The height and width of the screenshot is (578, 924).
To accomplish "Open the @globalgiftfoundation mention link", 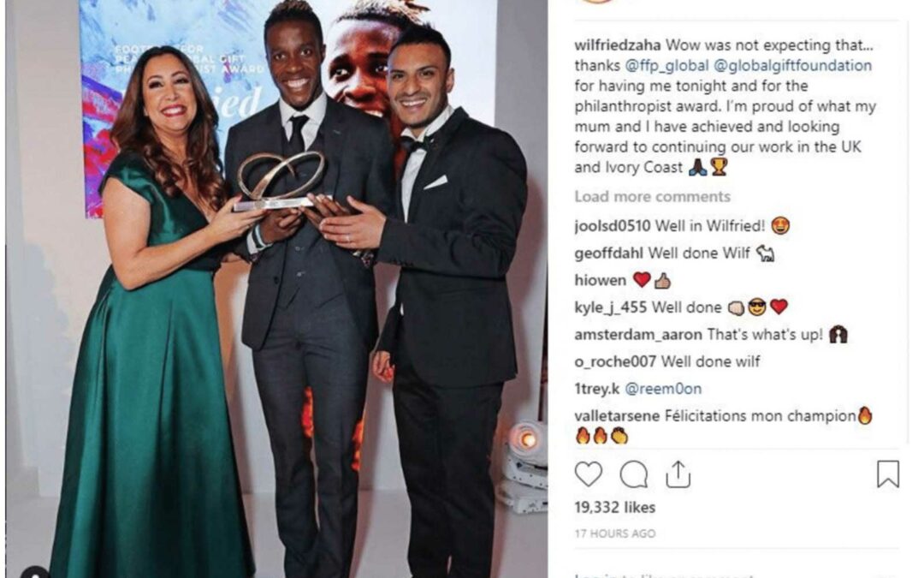I will [792, 65].
